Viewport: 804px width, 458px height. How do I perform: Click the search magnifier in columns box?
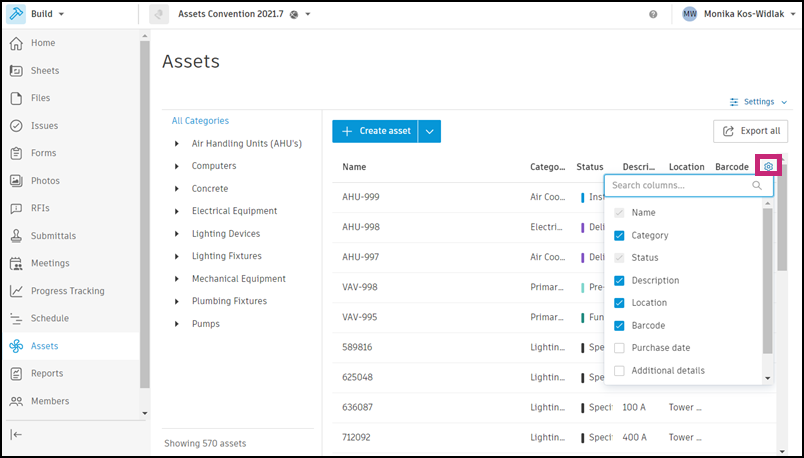(x=757, y=186)
